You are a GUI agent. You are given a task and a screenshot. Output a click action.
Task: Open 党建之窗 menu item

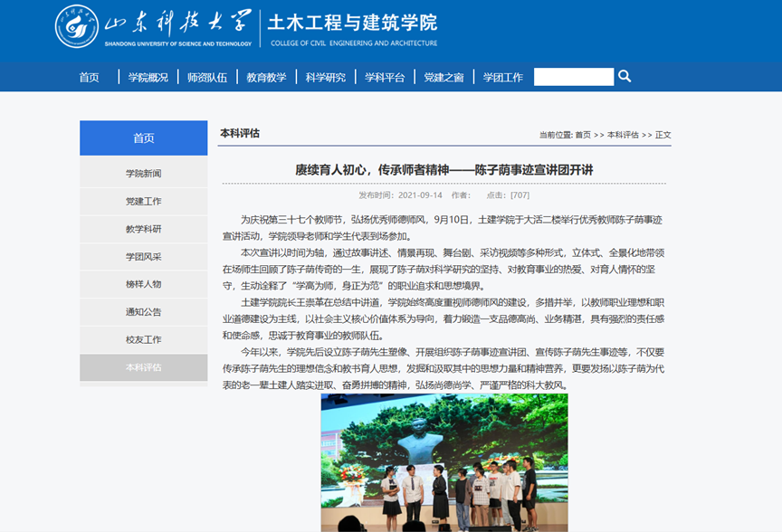click(x=443, y=78)
